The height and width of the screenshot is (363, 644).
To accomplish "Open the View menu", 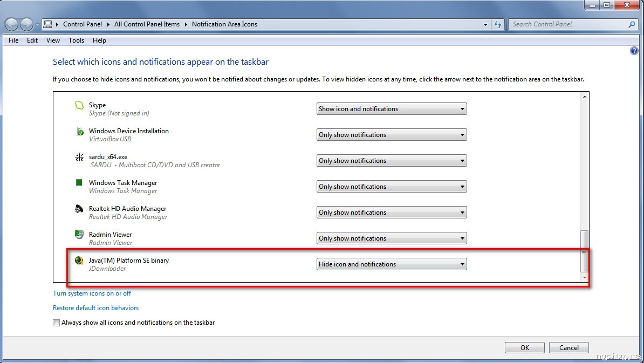I will (53, 40).
